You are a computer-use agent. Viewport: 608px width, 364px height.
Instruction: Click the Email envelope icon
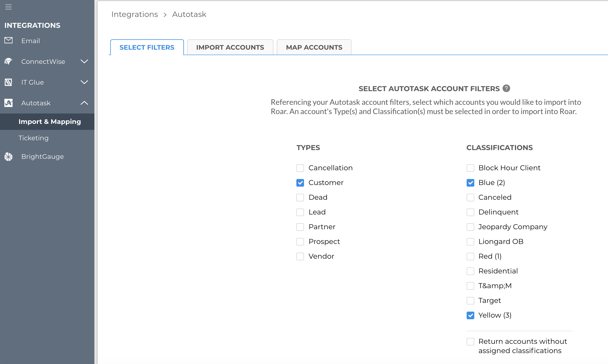[8, 40]
